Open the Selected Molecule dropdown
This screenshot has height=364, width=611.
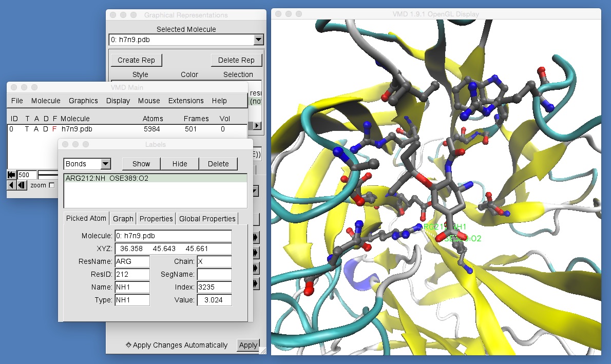coord(258,40)
